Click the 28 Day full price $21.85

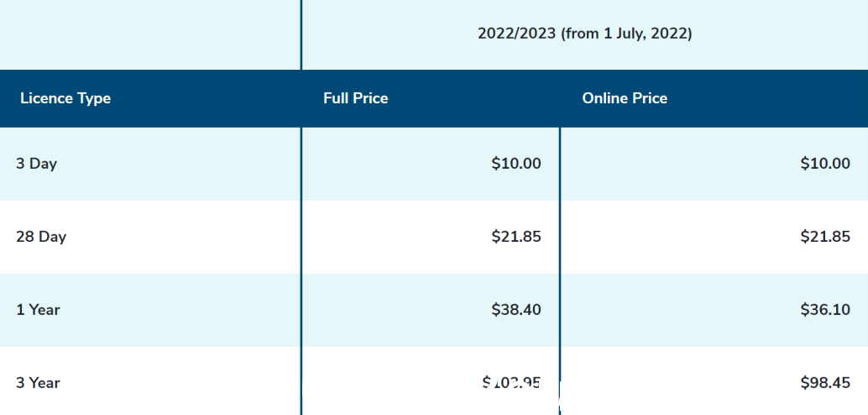click(515, 237)
